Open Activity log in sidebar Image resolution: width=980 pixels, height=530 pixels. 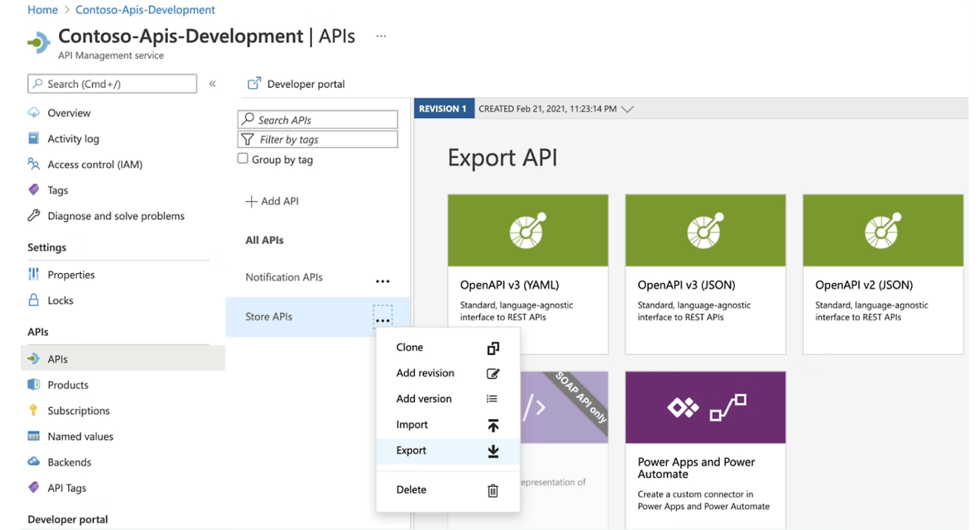[x=73, y=139]
